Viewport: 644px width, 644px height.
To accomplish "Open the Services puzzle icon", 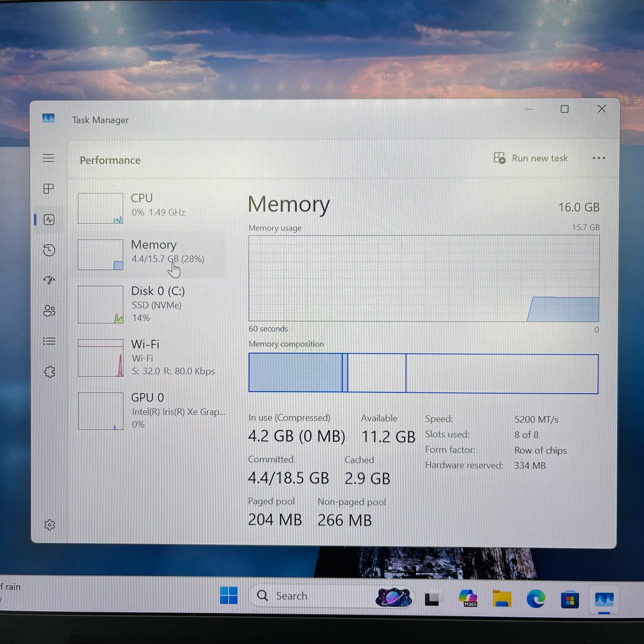I will coord(49,372).
